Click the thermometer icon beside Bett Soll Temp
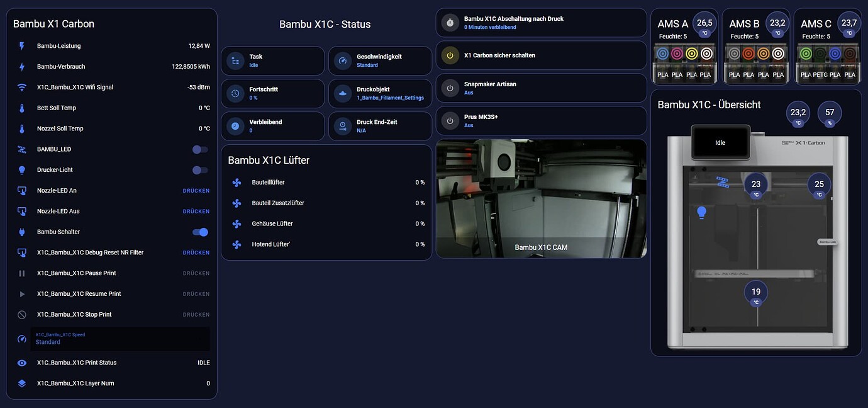This screenshot has height=408, width=868. pyautogui.click(x=21, y=108)
